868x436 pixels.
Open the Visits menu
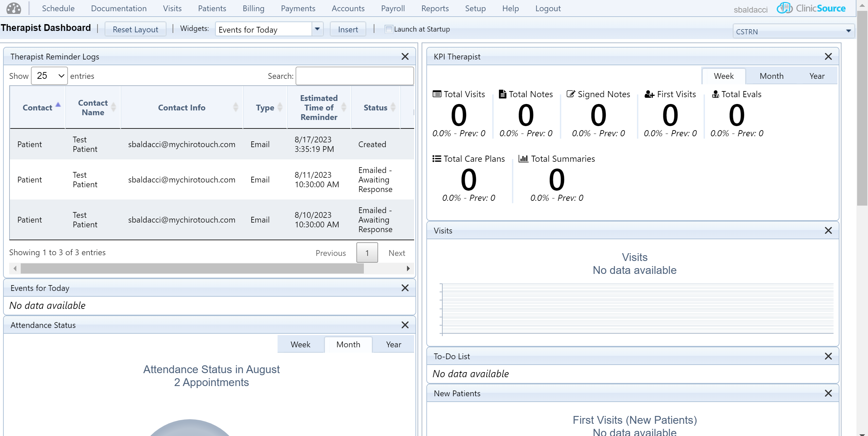[x=172, y=8]
